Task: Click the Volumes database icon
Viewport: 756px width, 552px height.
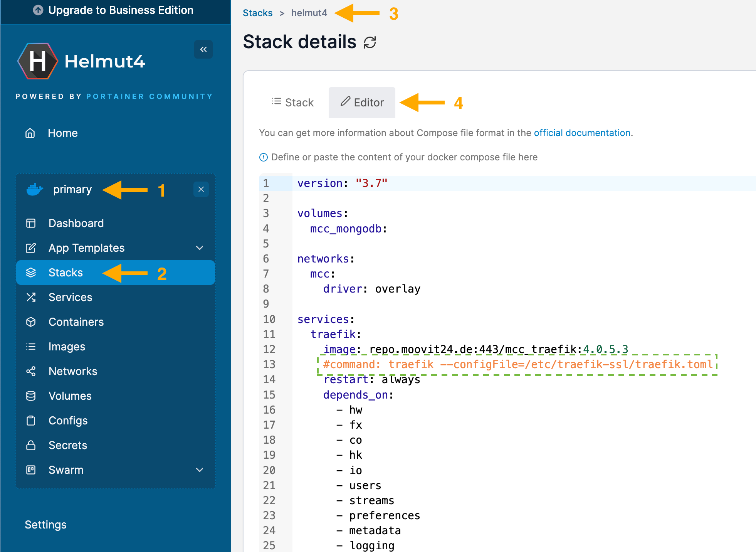Action: [x=31, y=396]
